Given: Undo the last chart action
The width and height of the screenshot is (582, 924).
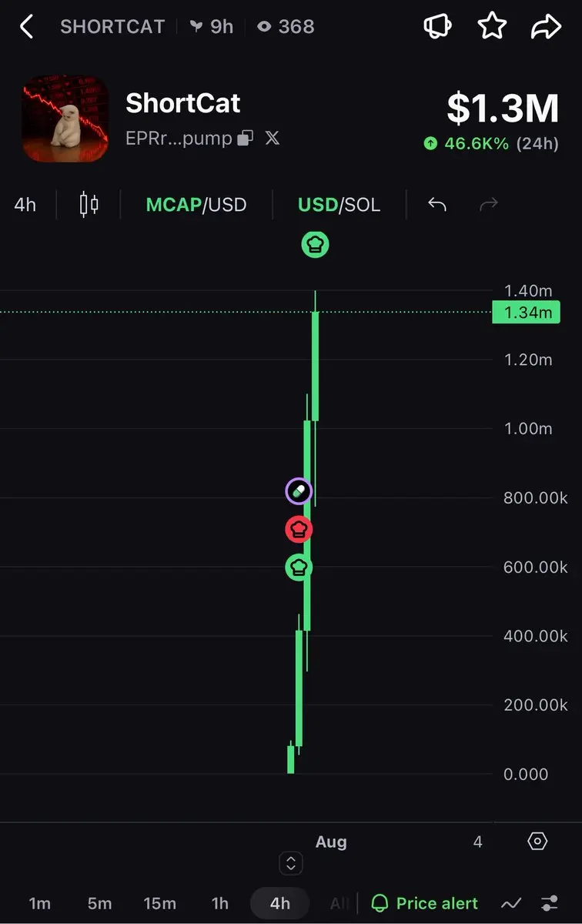Looking at the screenshot, I should 437,204.
